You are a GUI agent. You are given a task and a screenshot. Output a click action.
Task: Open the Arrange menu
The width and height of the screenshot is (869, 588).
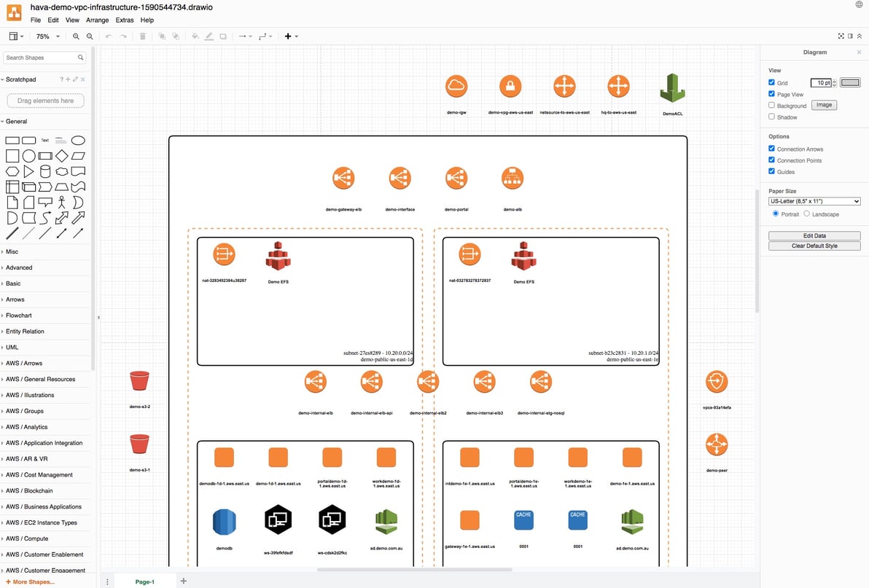click(x=96, y=20)
